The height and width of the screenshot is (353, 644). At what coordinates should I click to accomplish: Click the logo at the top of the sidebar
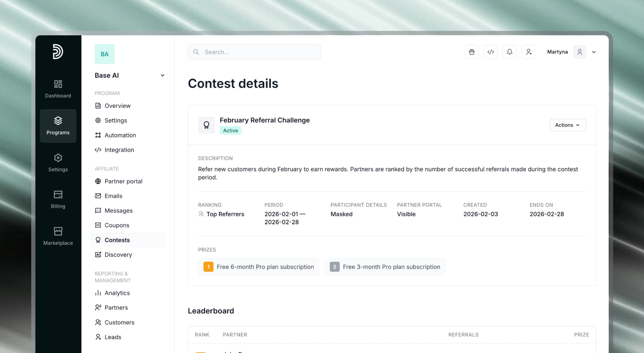click(x=58, y=52)
